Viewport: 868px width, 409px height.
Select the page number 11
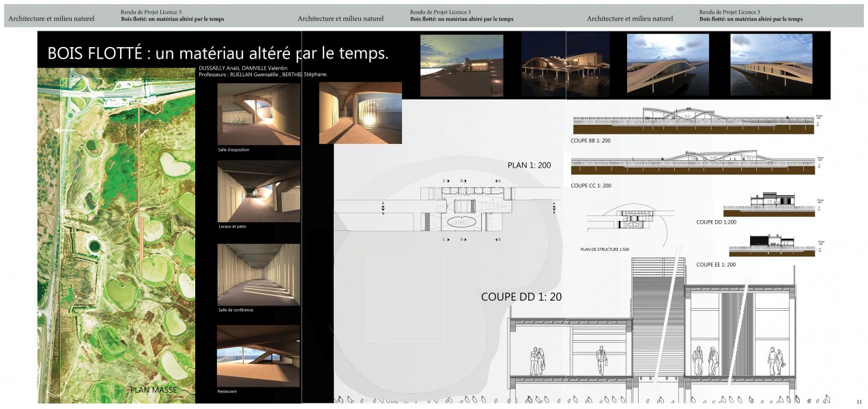(859, 402)
